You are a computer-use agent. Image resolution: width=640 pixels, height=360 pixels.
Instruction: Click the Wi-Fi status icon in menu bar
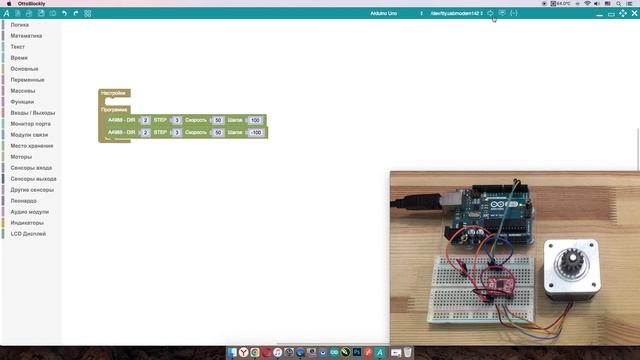pos(587,3)
